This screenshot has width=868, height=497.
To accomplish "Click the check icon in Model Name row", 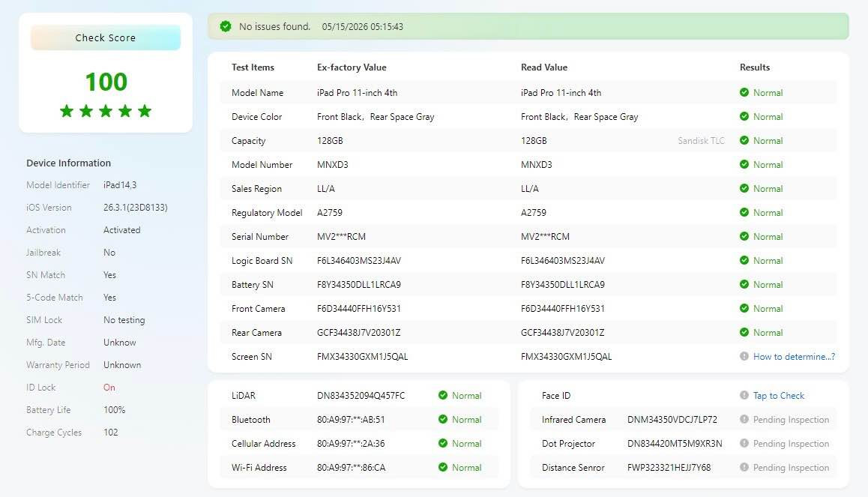I will 744,92.
